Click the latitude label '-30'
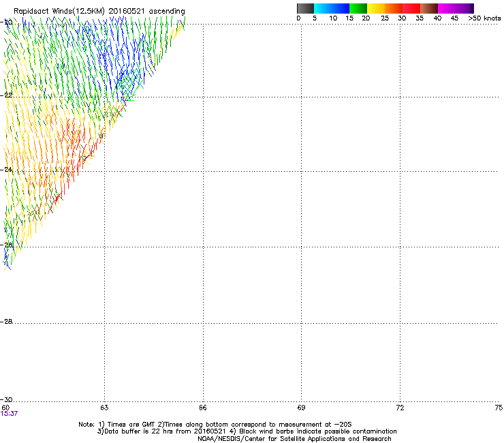Image resolution: width=504 pixels, height=443 pixels. tap(7, 399)
